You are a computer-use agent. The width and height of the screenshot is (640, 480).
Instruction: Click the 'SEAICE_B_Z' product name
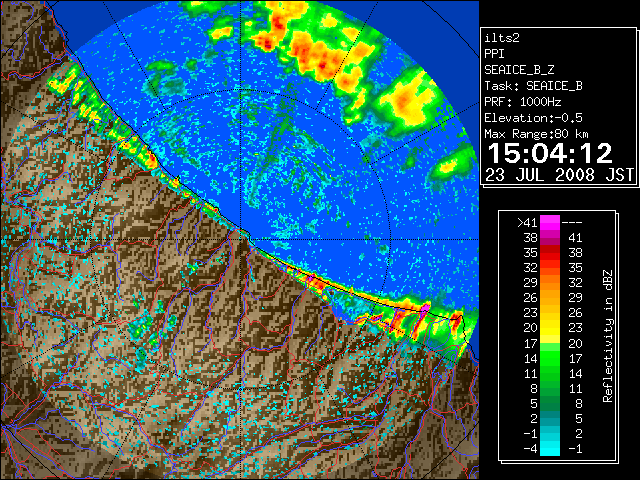coord(519,70)
